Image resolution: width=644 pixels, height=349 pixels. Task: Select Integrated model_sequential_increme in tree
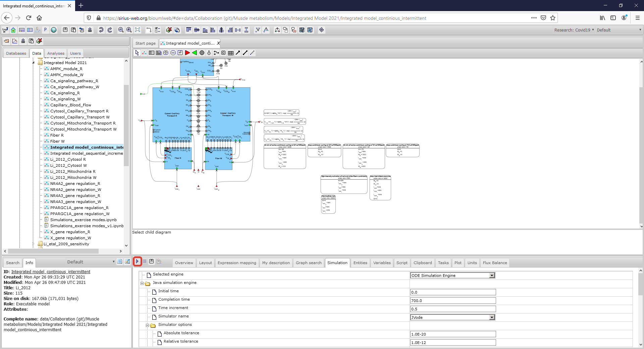[x=87, y=153]
